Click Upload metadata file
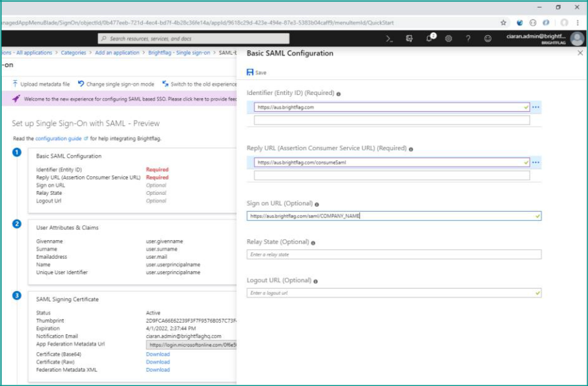 pos(41,84)
